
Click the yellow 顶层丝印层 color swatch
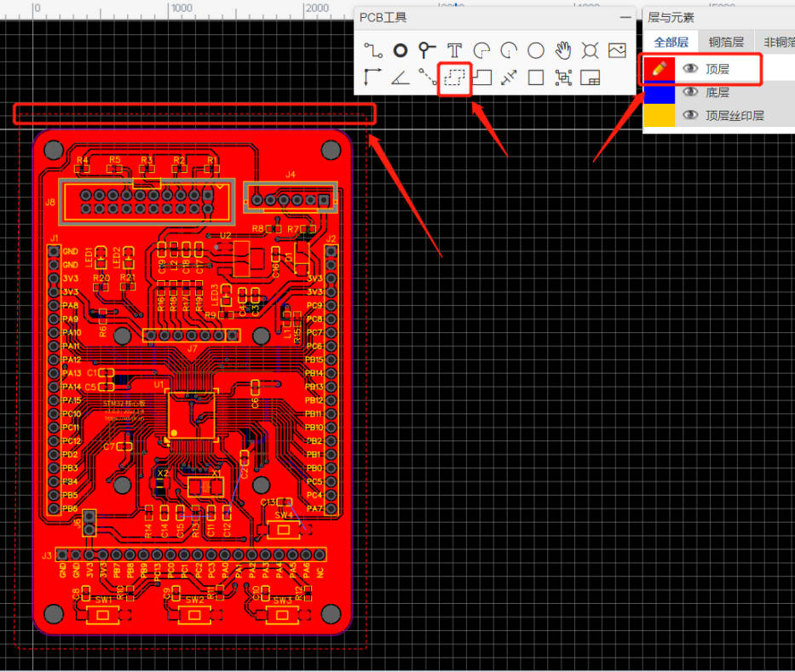659,116
